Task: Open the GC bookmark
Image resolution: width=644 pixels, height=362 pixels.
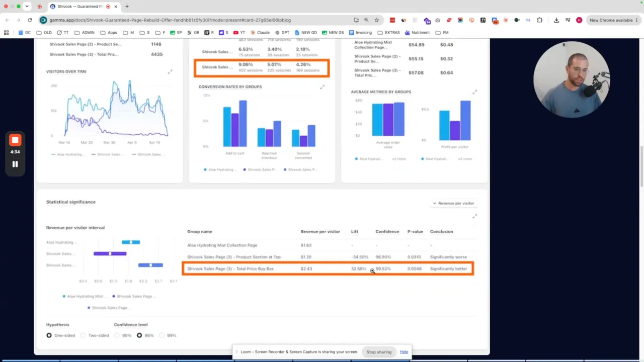Action: [x=25, y=33]
